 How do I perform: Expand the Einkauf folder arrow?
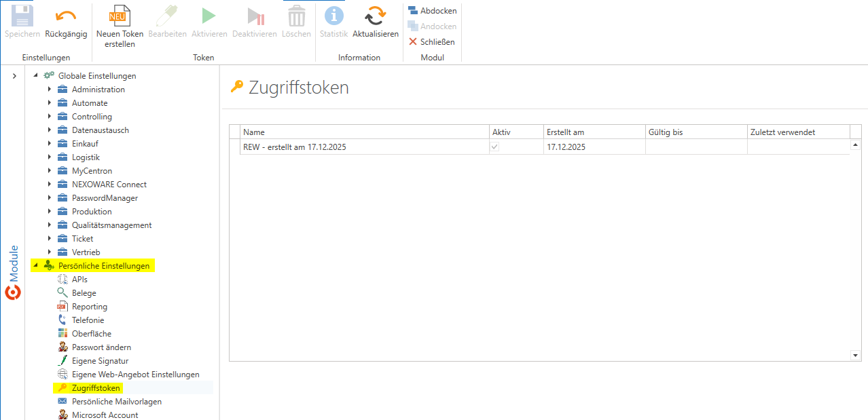[x=50, y=144]
